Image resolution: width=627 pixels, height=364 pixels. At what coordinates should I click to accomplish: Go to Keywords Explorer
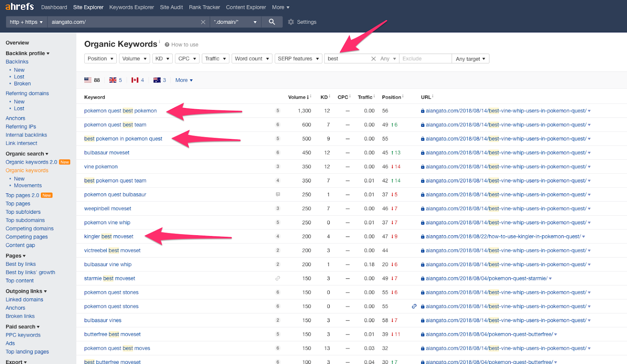(132, 7)
